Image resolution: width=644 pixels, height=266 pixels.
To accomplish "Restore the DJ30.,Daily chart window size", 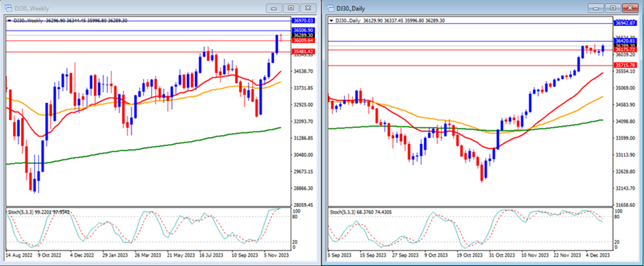I will tap(613, 8).
